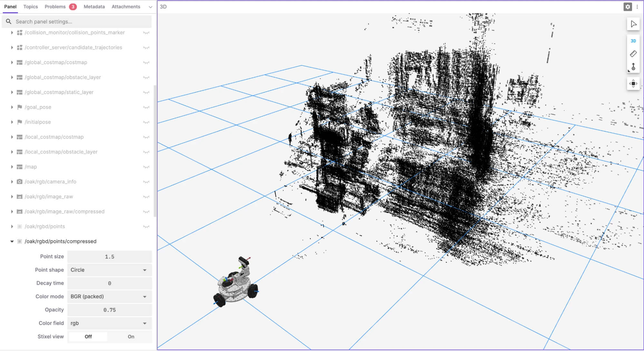Click grid icon for /global_costmap/costmap

coord(20,63)
